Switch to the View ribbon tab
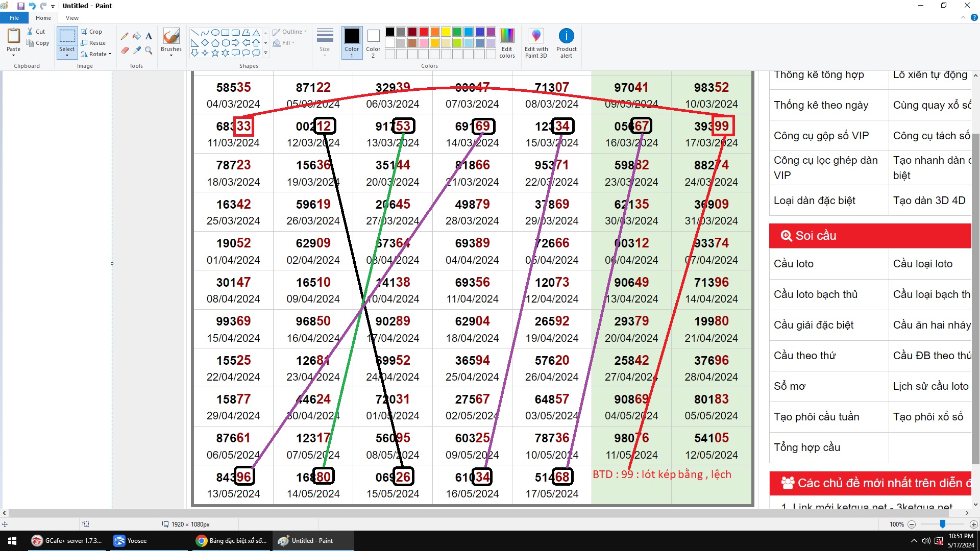This screenshot has height=551, width=980. pos(72,18)
